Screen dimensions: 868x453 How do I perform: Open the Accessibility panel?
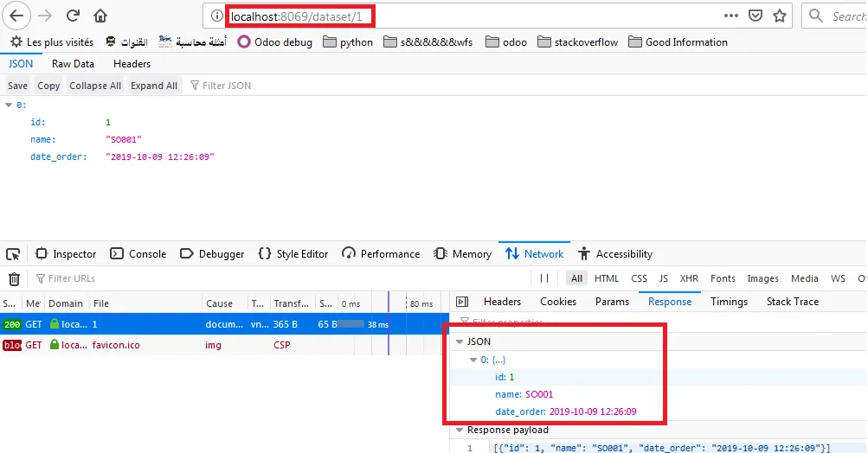coord(615,254)
